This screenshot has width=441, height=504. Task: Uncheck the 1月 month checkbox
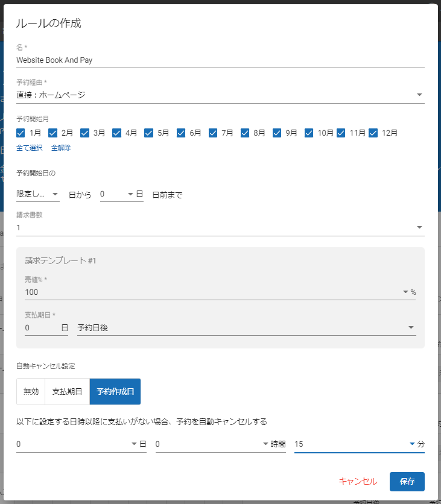(x=21, y=133)
